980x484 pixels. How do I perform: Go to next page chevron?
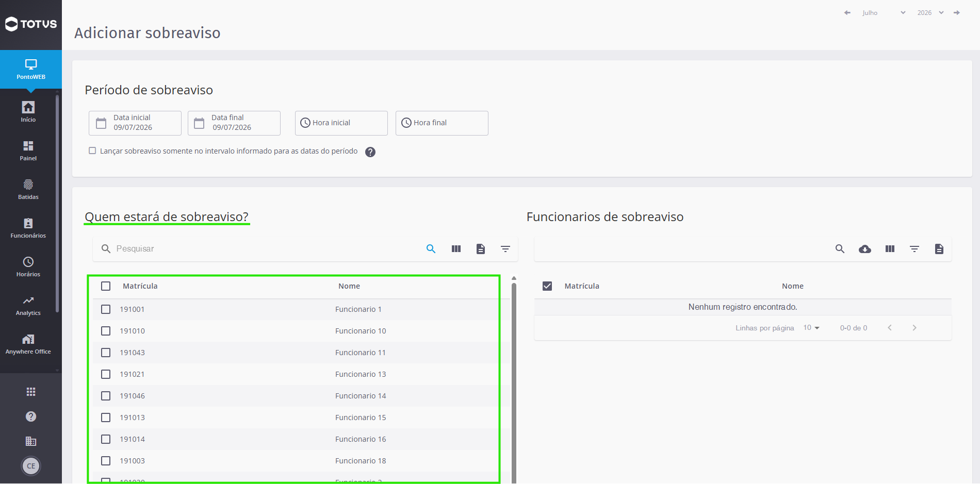914,328
